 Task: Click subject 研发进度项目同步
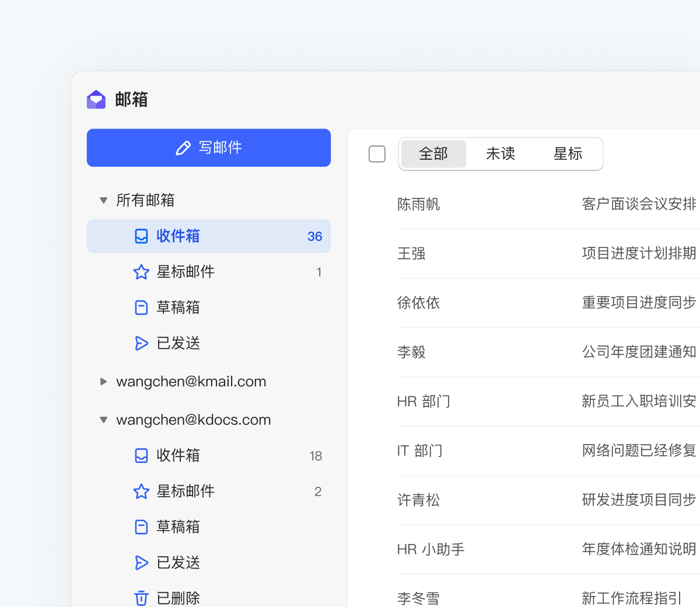[x=639, y=500]
